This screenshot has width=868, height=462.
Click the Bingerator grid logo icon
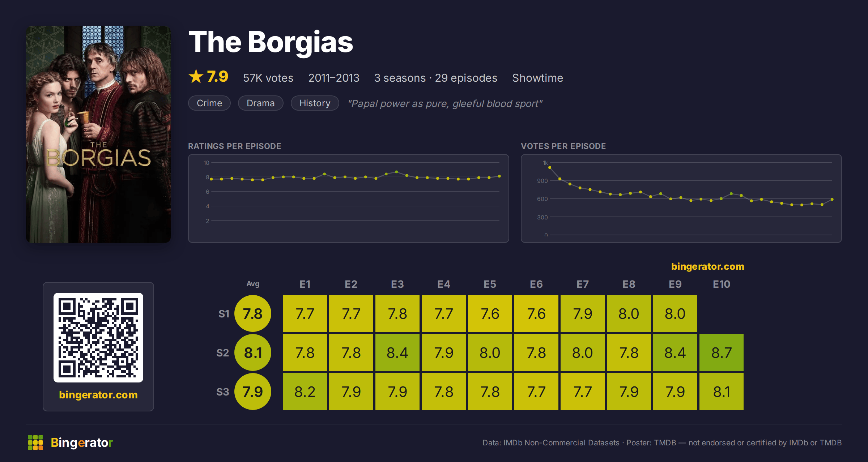point(35,442)
